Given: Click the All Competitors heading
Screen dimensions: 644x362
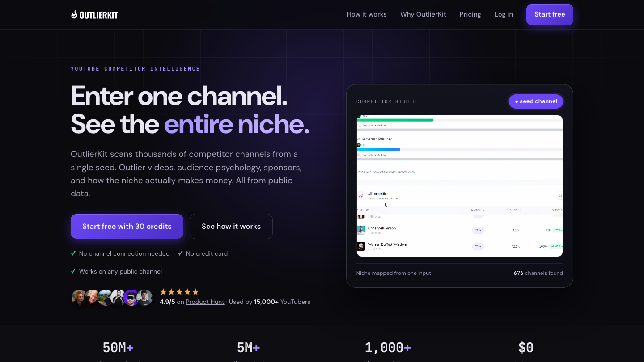Looking at the screenshot, I should (378, 194).
